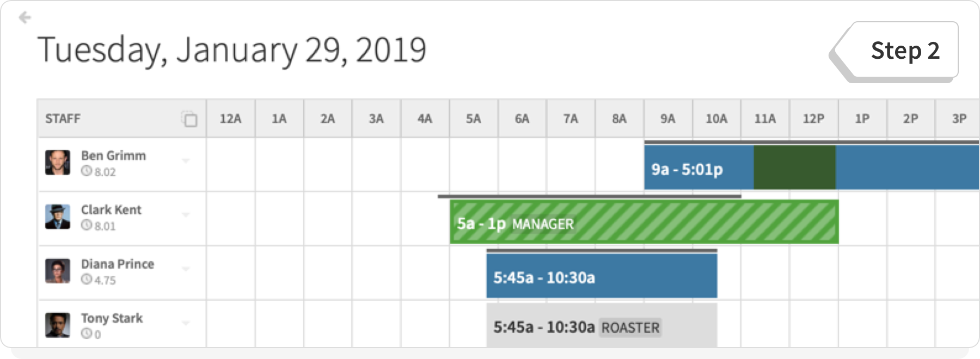Click Clark Kent's hours clock icon
Image resolution: width=980 pixels, height=359 pixels.
(86, 225)
